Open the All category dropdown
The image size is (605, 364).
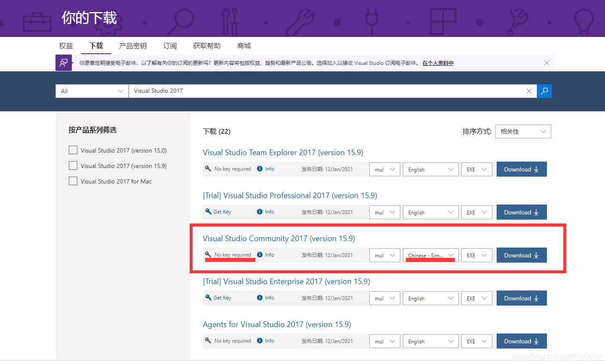coord(92,91)
